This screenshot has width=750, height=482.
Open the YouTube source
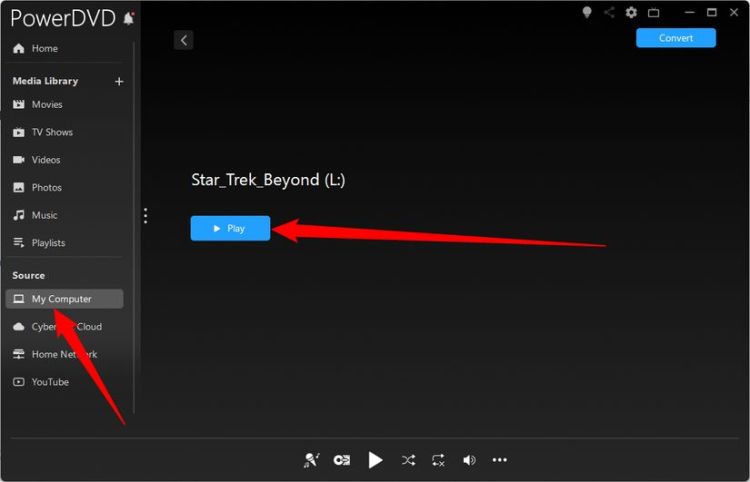(50, 382)
